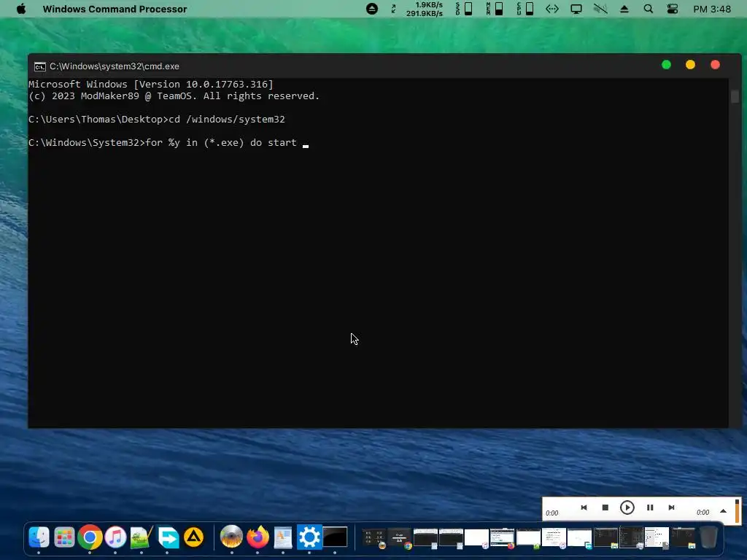The height and width of the screenshot is (560, 747).
Task: Click the round eject icon in menu bar
Action: click(372, 9)
